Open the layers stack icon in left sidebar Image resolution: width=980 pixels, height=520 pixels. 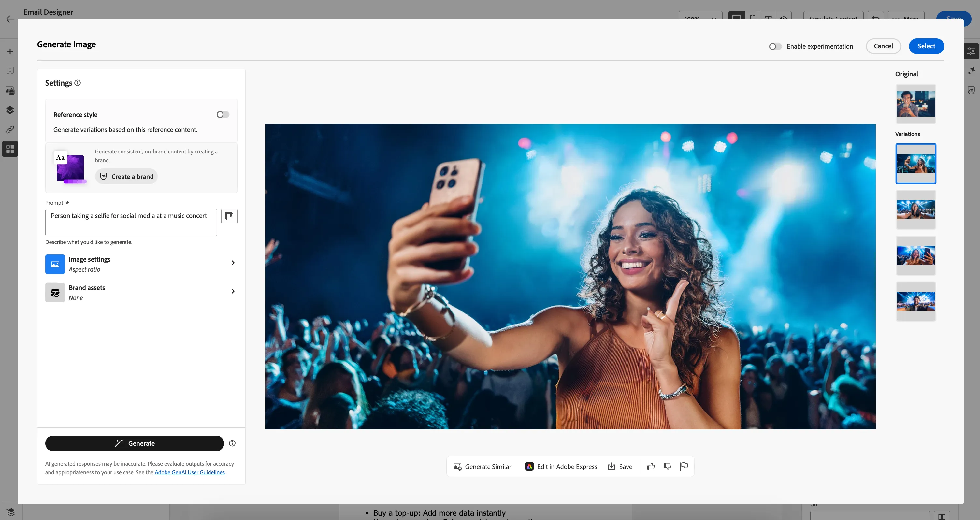10,110
